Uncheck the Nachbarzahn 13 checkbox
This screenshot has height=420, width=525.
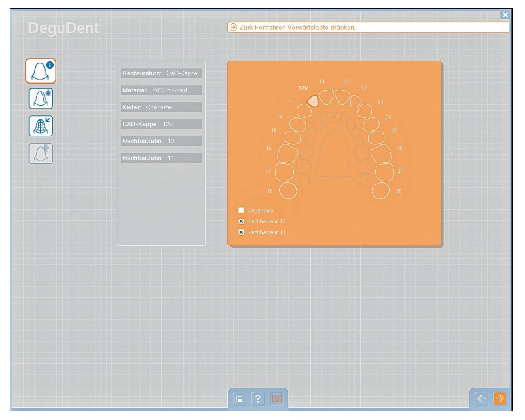click(241, 221)
